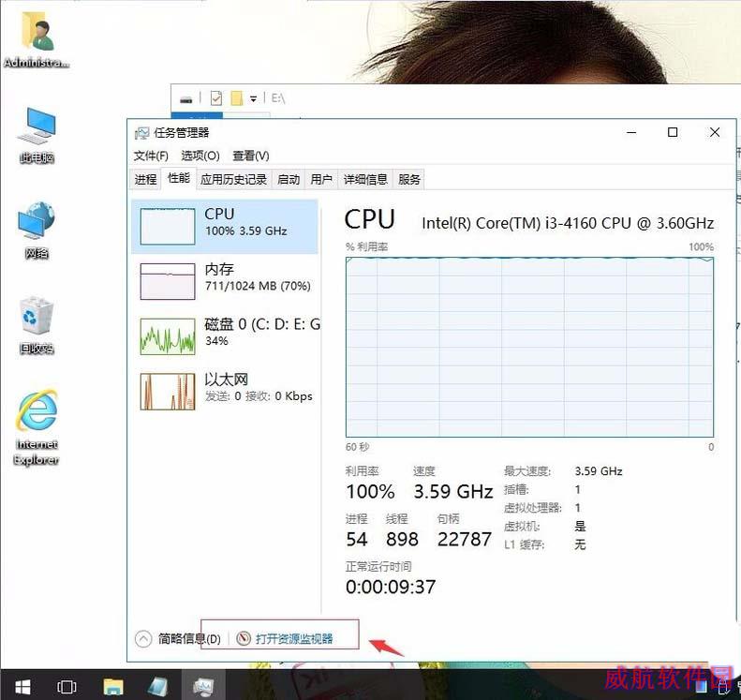
Task: Open the 文件(F) menu
Action: (x=151, y=156)
